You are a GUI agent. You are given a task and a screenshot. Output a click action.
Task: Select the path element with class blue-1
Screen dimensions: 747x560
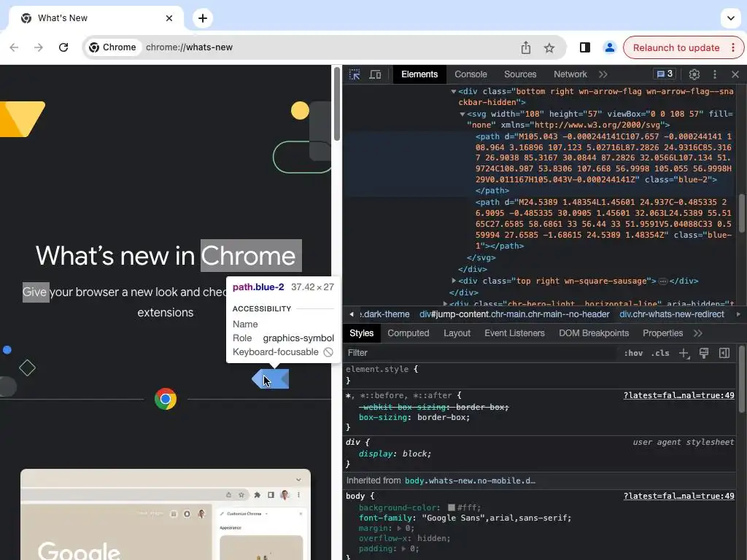[x=603, y=224]
